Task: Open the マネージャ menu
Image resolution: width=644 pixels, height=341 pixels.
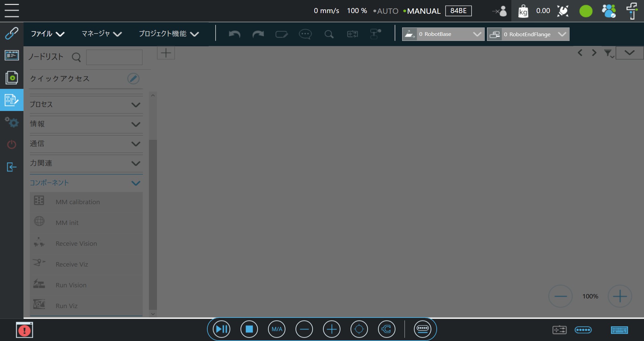Action: [x=102, y=34]
